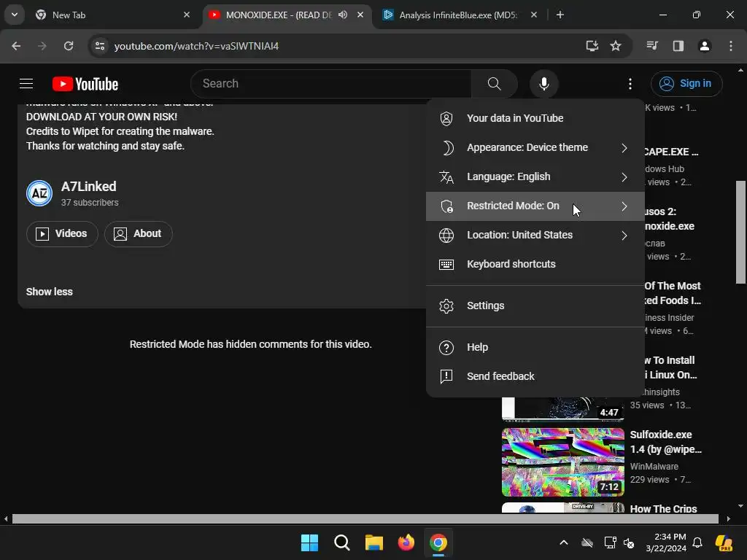Screen dimensions: 747x560
Task: Click the question mark Help icon
Action: click(446, 348)
